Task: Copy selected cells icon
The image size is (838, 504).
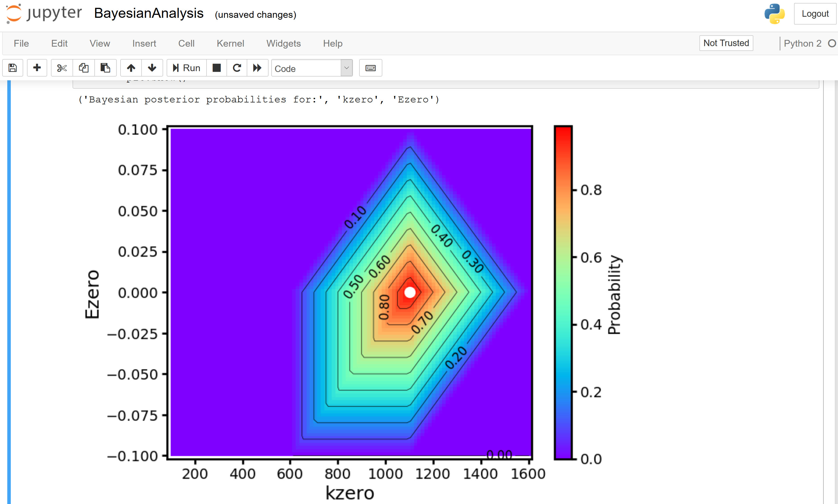Action: click(84, 68)
